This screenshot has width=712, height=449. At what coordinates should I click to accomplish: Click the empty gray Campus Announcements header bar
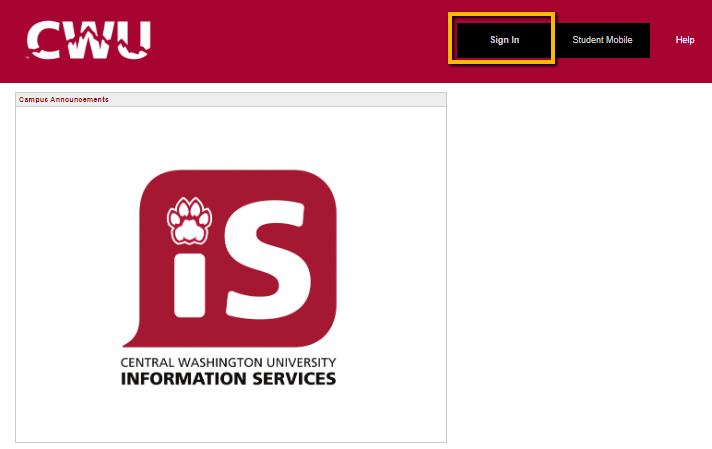277,99
